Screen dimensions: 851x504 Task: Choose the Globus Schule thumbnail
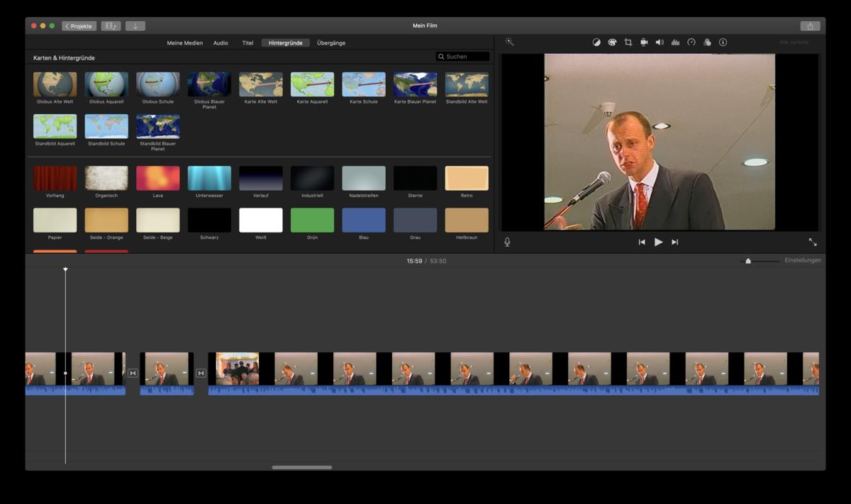coord(157,84)
